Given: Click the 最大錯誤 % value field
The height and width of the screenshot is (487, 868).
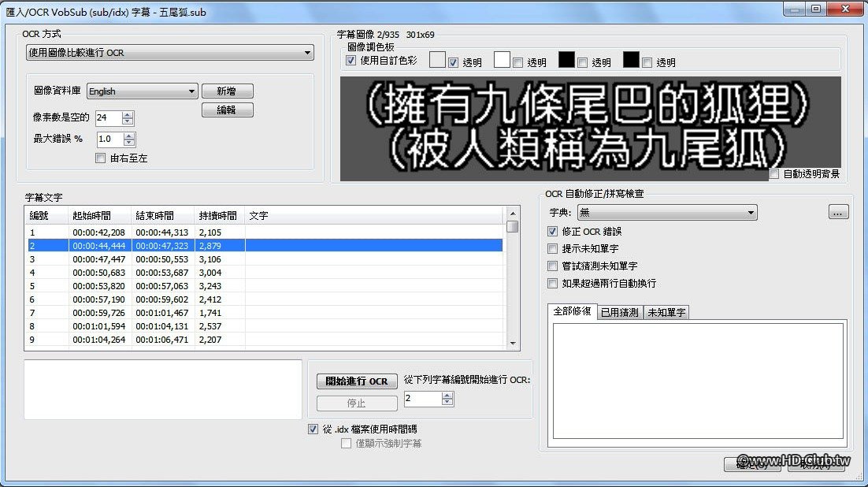Looking at the screenshot, I should (109, 139).
